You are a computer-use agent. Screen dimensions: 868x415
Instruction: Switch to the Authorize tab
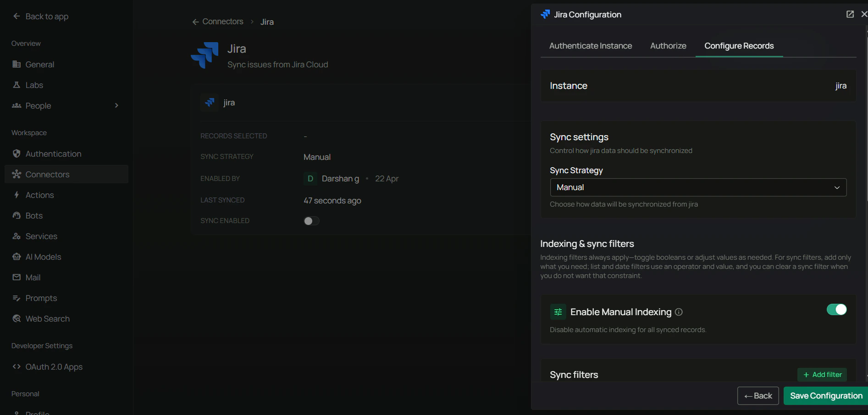click(668, 46)
